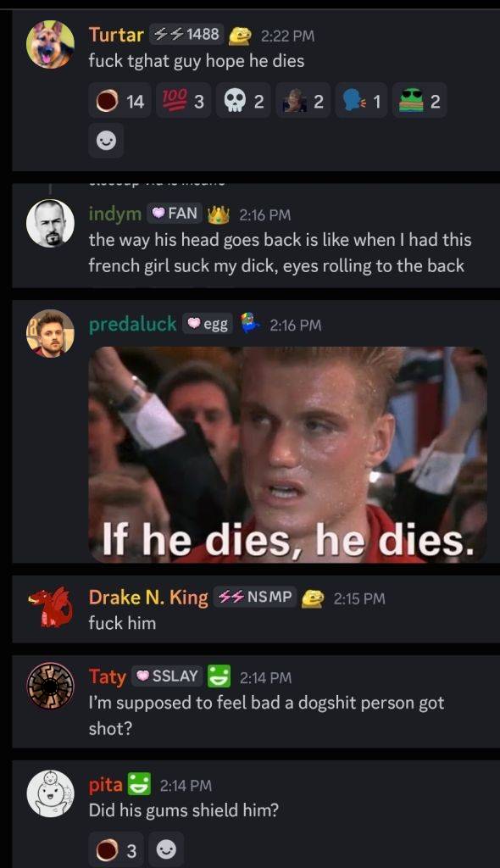
Task: Click the crown badge beside indym
Action: point(218,214)
